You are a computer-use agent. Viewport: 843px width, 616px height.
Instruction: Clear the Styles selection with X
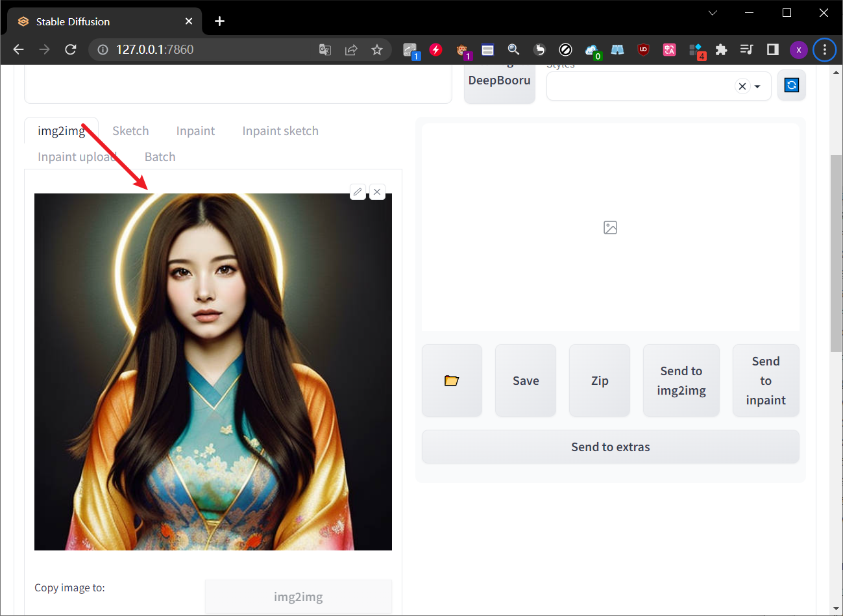(x=742, y=86)
